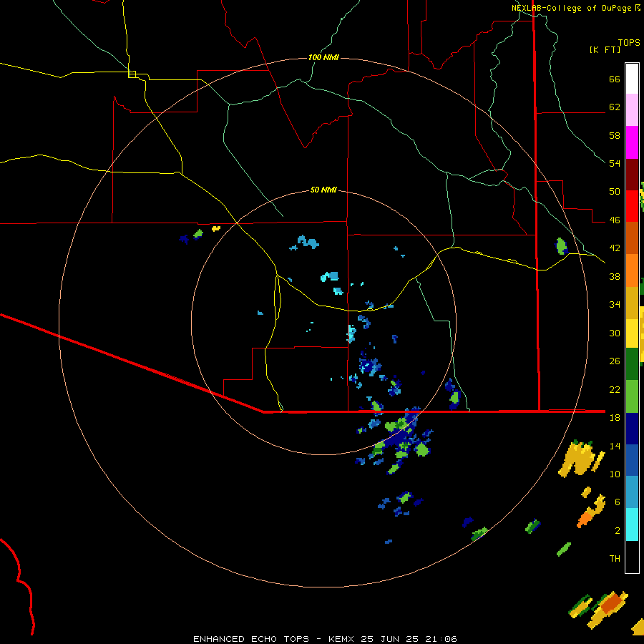Screen dimensions: 644x644
Task: Select the dark red (maroon) legend swatch
Action: point(632,174)
